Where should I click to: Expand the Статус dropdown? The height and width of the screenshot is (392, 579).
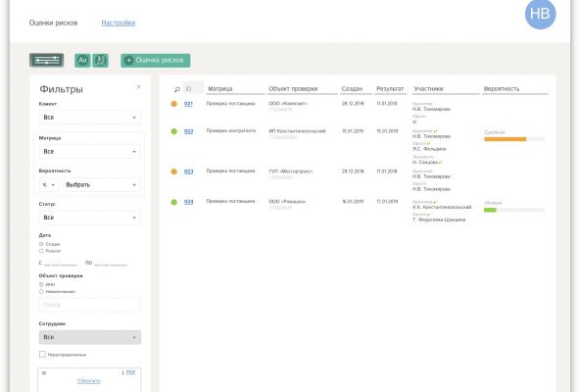[x=90, y=218]
